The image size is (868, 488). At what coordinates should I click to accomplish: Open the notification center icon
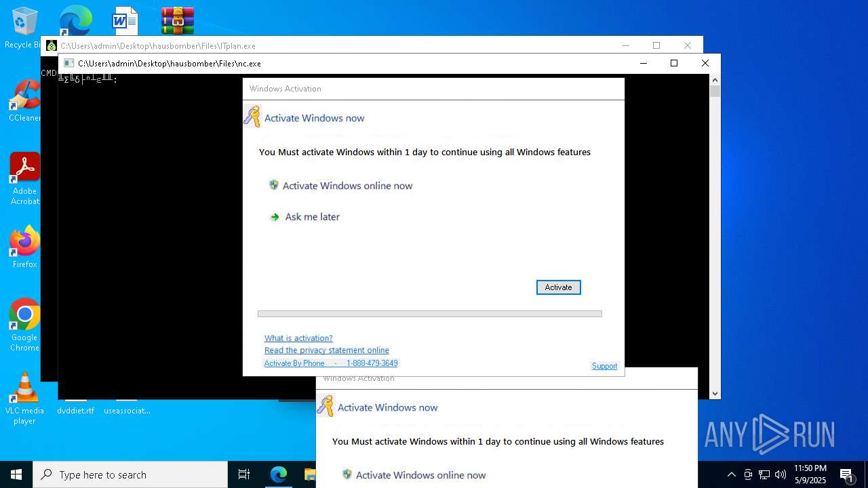(846, 474)
